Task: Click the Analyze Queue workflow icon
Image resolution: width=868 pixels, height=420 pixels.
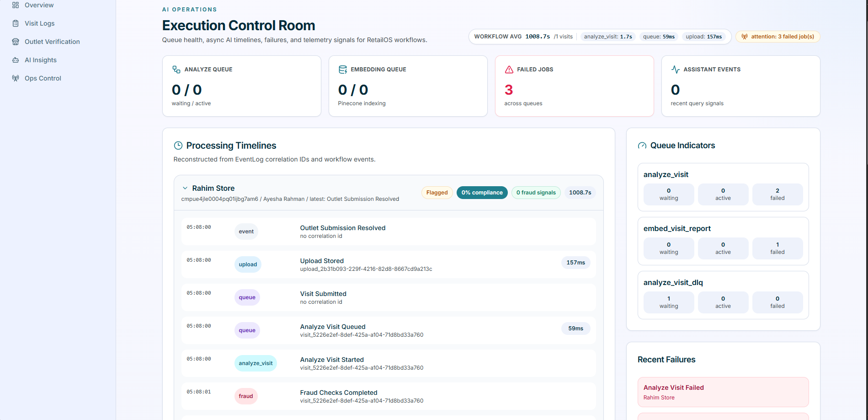Action: pos(176,70)
